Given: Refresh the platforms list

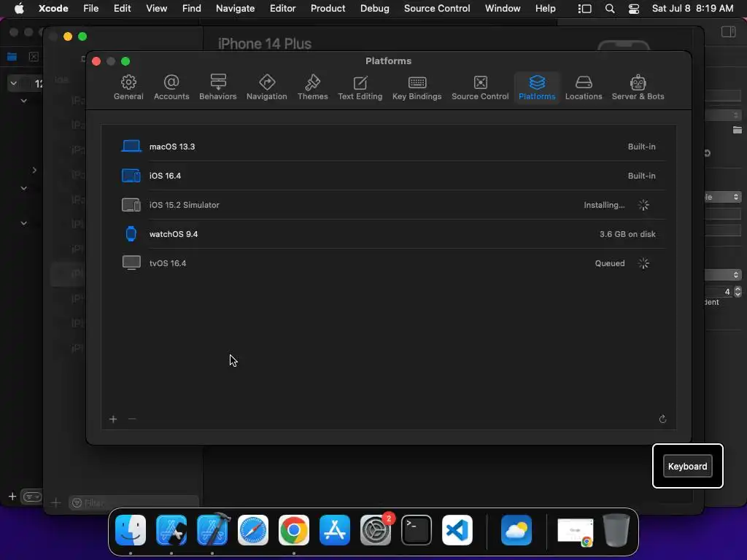Looking at the screenshot, I should click(x=662, y=419).
